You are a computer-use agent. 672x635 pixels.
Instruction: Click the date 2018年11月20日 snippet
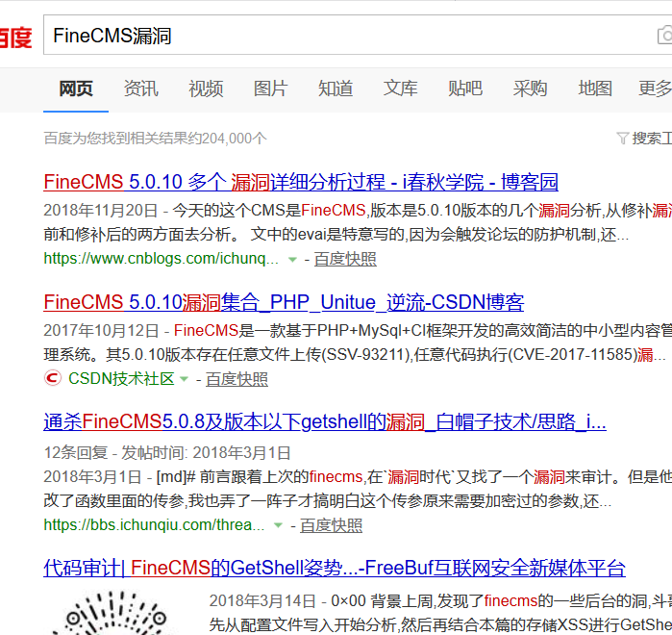coord(101,210)
